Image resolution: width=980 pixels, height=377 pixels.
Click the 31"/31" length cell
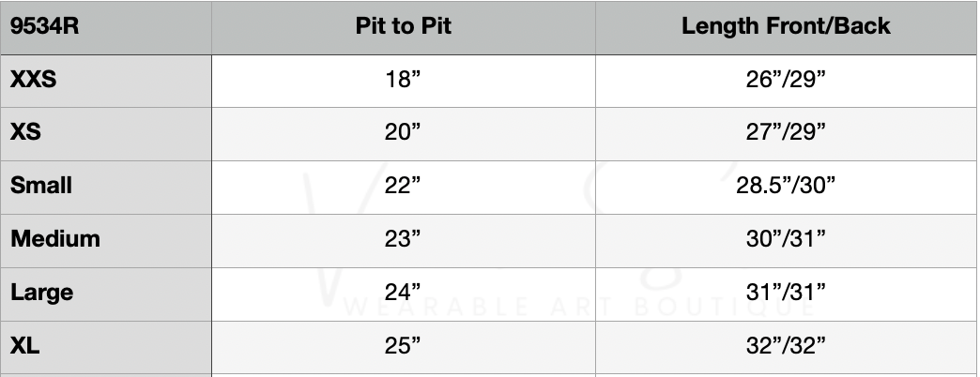coord(786,293)
